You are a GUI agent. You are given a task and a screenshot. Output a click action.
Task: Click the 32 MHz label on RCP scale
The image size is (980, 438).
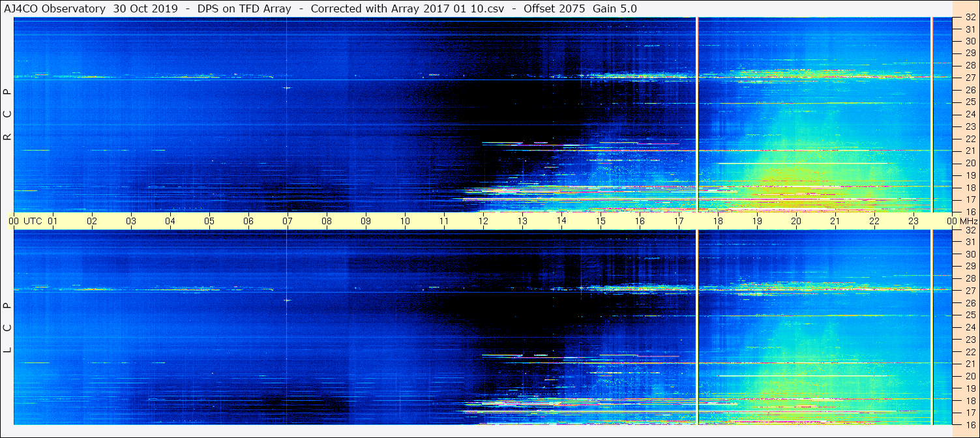click(970, 17)
